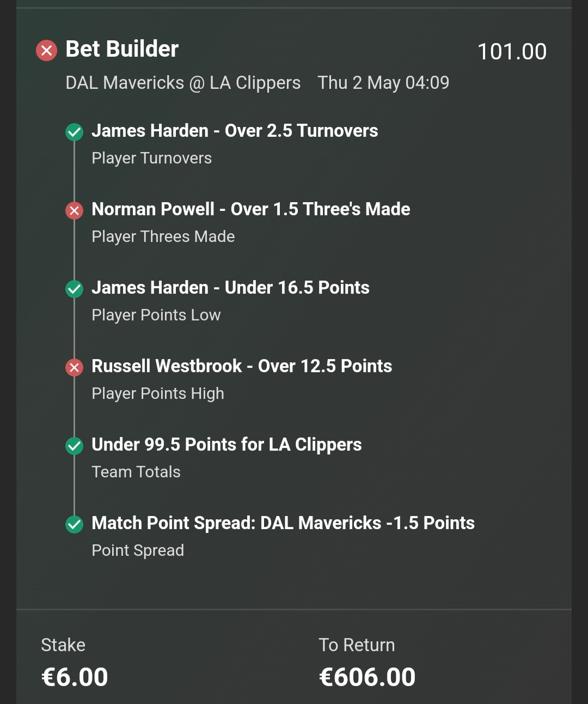Click red cross beside Norman Powell leg

(74, 210)
